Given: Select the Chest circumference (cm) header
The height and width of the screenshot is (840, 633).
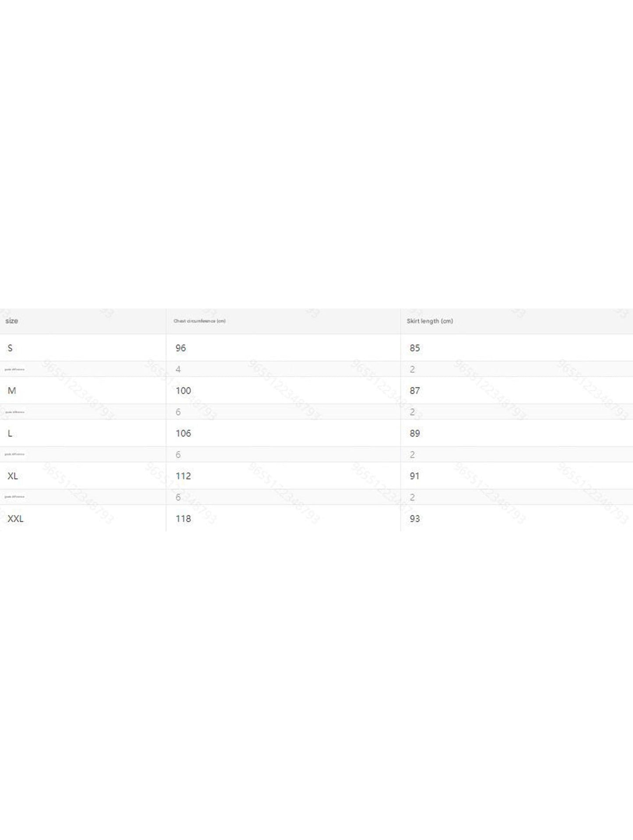Looking at the screenshot, I should point(199,321).
